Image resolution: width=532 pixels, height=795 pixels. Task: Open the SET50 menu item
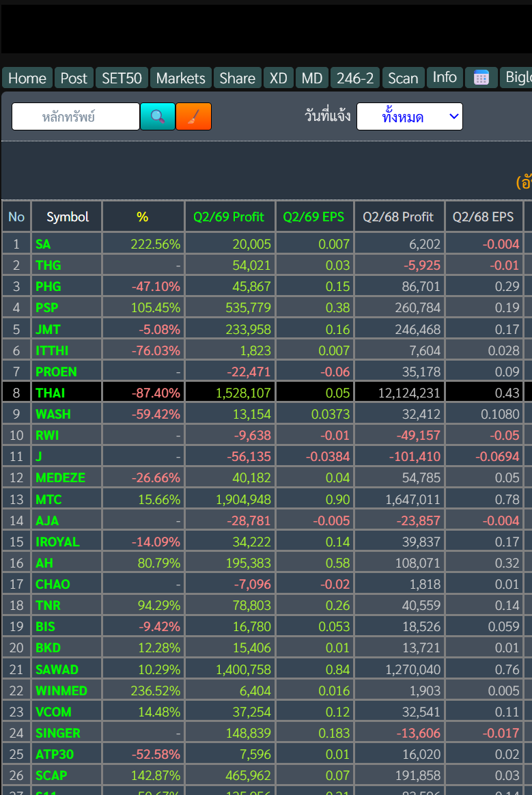click(122, 78)
